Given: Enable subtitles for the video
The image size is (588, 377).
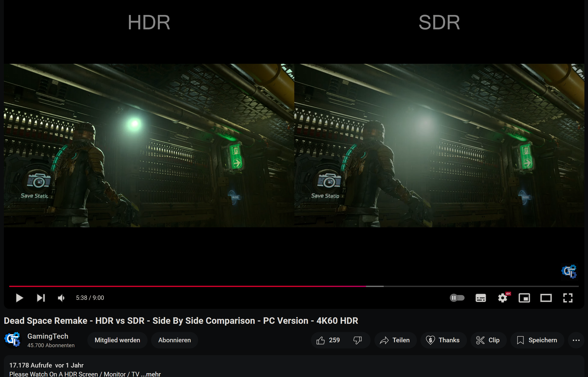Looking at the screenshot, I should (480, 298).
